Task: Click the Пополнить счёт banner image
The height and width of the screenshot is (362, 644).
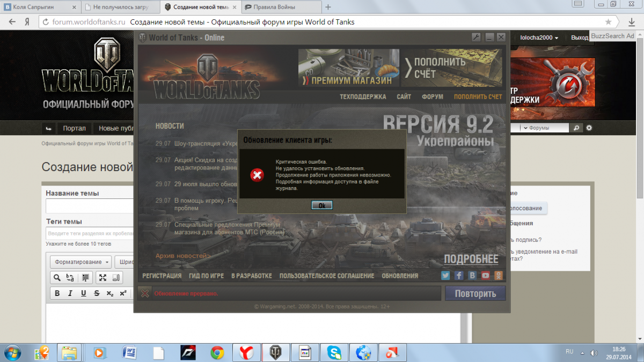Action: tap(452, 68)
